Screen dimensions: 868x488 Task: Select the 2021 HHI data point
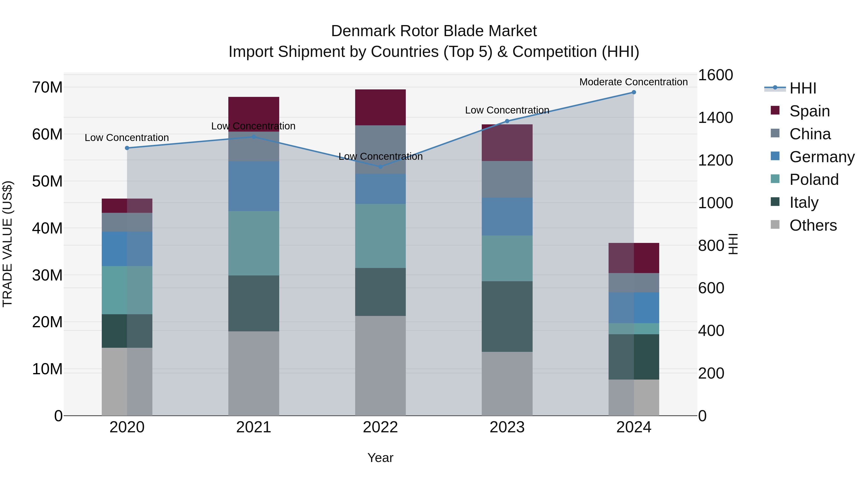coord(254,137)
